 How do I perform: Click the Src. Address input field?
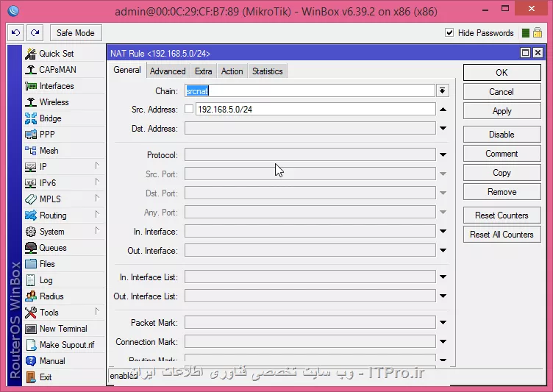pyautogui.click(x=315, y=110)
